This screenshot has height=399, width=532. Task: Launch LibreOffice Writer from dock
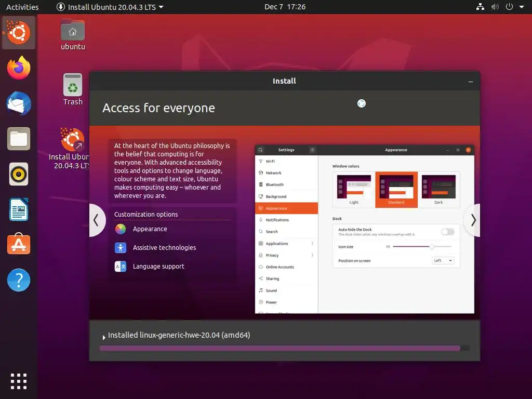tap(19, 210)
